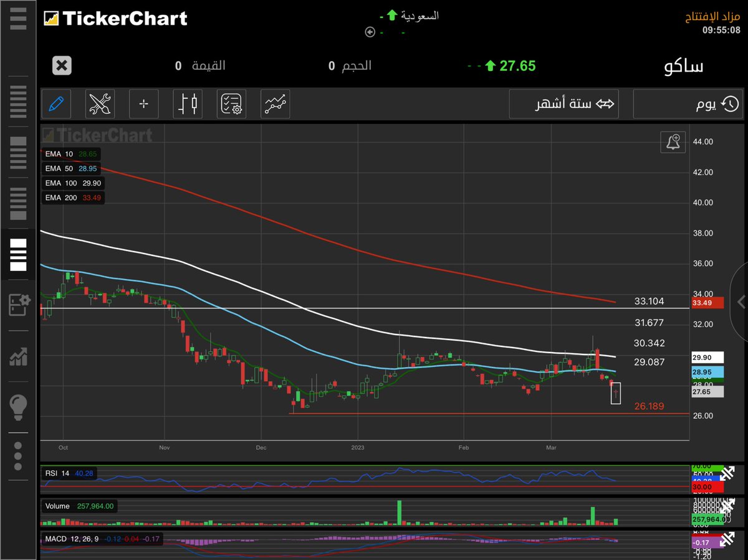Click the MACD 12, 26, 9 label
The width and height of the screenshot is (748, 560).
[x=102, y=539]
